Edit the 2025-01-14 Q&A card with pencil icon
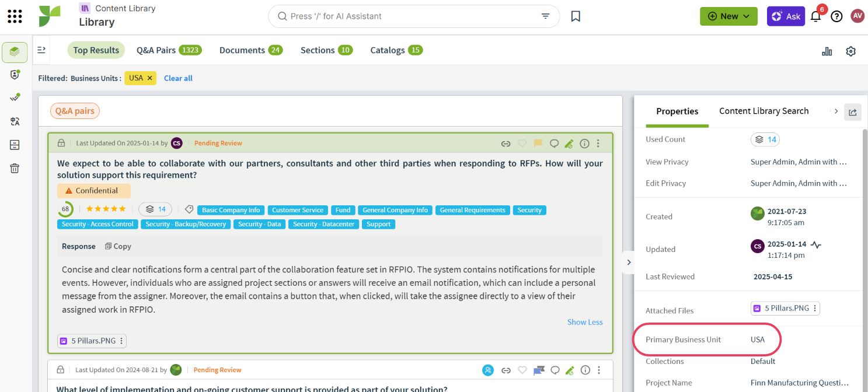Viewport: 868px width, 392px height. click(570, 143)
